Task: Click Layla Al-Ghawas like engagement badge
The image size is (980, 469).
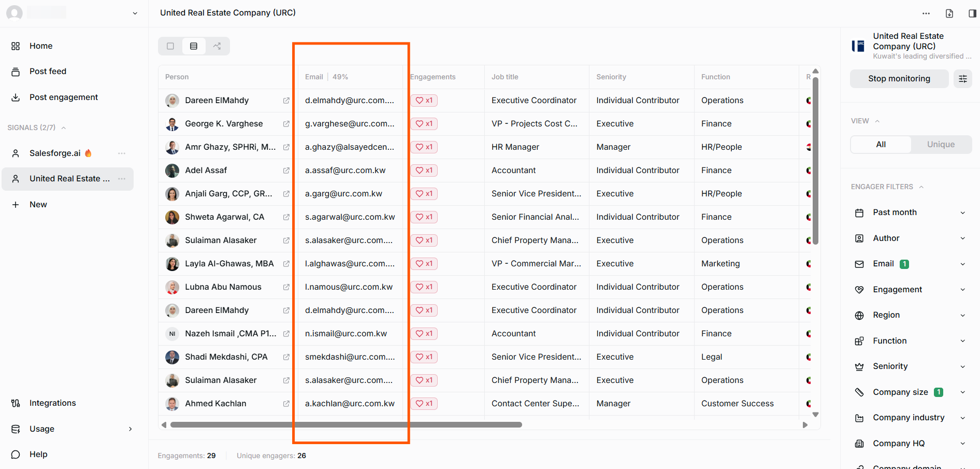Action: [424, 264]
